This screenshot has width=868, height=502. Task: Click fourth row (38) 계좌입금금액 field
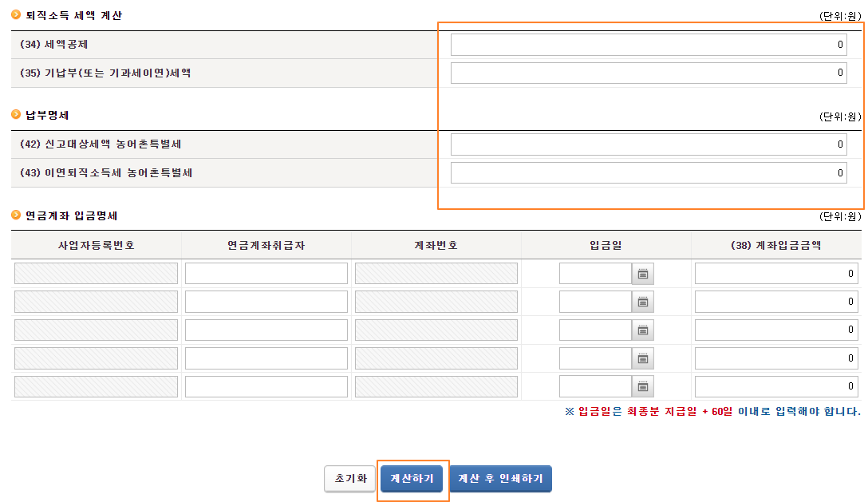tap(777, 358)
